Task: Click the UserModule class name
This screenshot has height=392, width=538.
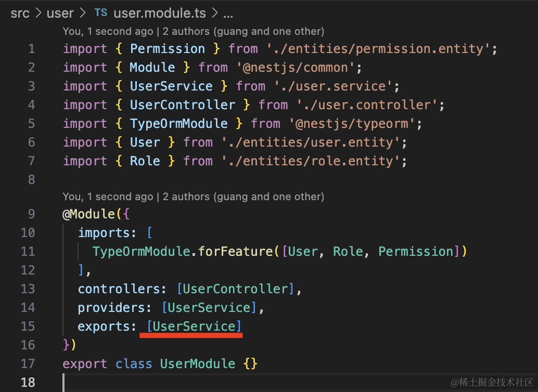Action: tap(197, 363)
